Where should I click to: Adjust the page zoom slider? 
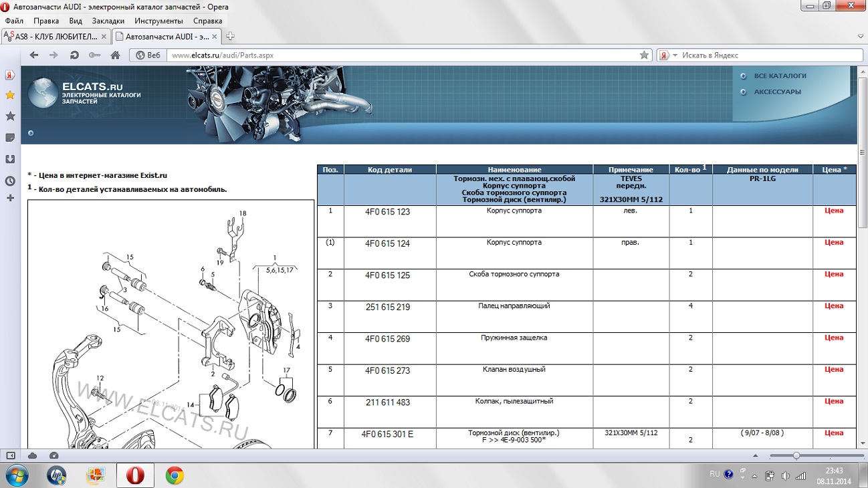[x=796, y=455]
